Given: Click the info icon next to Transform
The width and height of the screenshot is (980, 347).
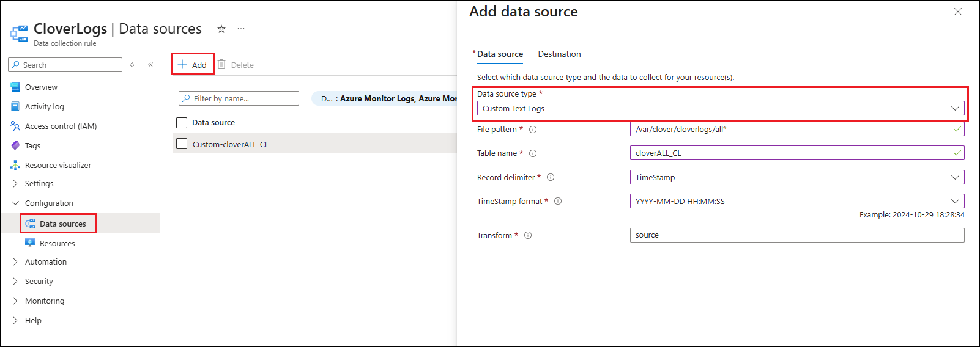Looking at the screenshot, I should 528,236.
